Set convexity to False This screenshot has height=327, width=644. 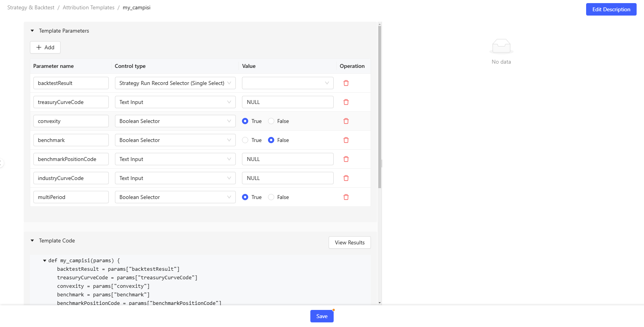coord(271,121)
